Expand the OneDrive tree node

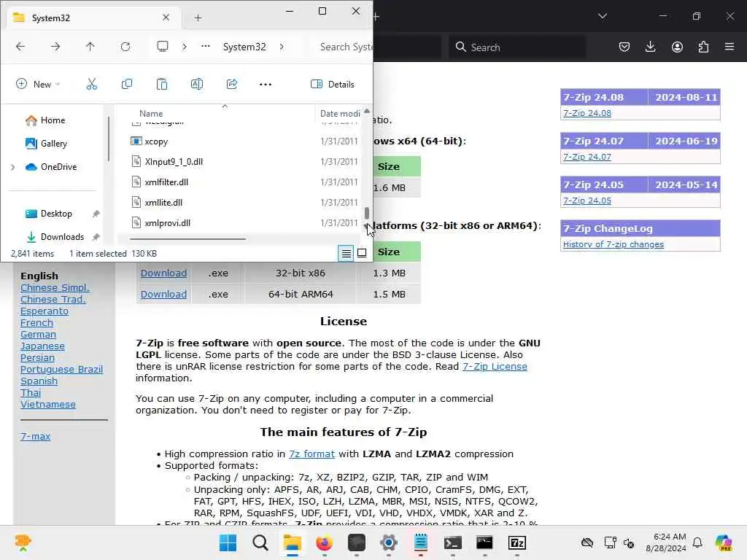[x=13, y=167]
